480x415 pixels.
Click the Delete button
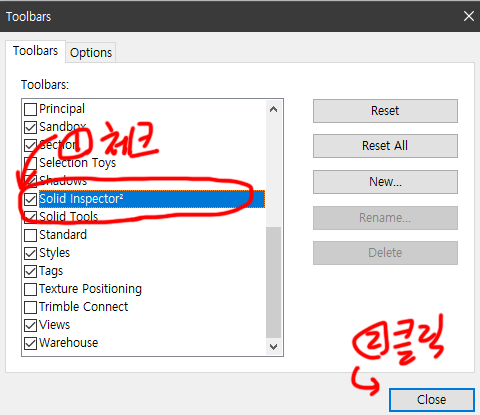(385, 253)
